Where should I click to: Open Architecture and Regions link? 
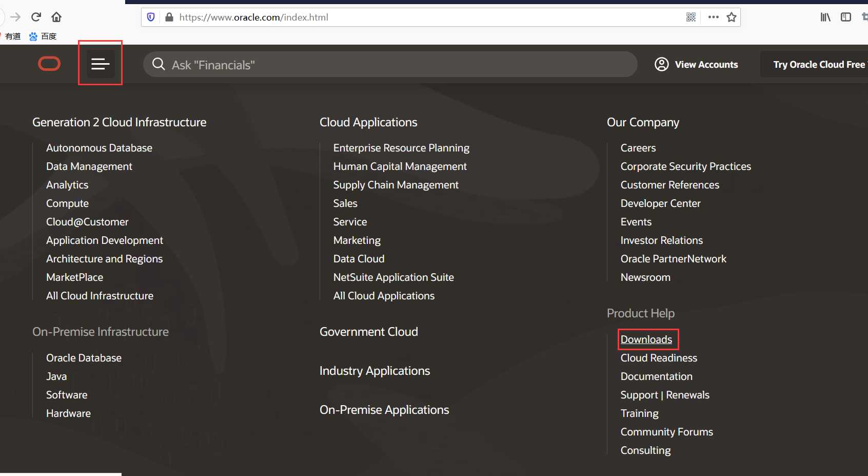pos(104,259)
